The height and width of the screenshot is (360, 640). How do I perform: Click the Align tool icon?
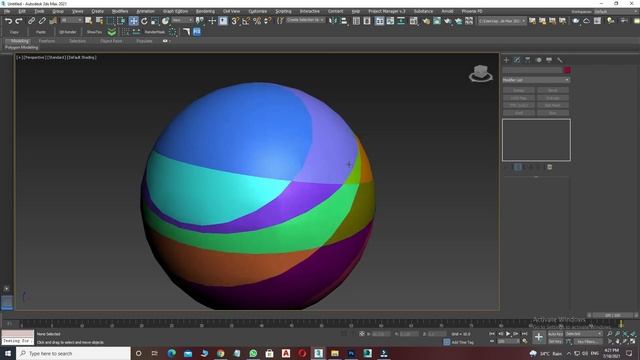[x=344, y=21]
